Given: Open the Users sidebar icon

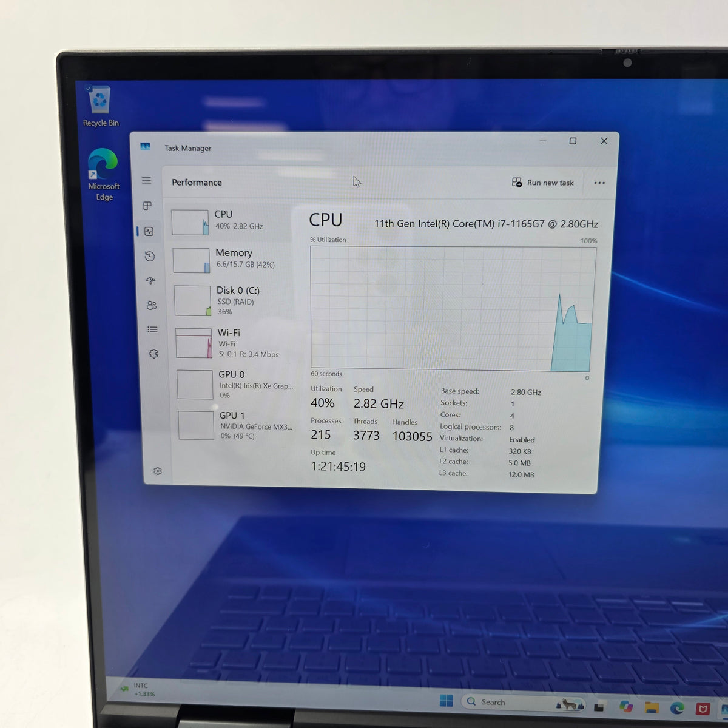Looking at the screenshot, I should 152,305.
